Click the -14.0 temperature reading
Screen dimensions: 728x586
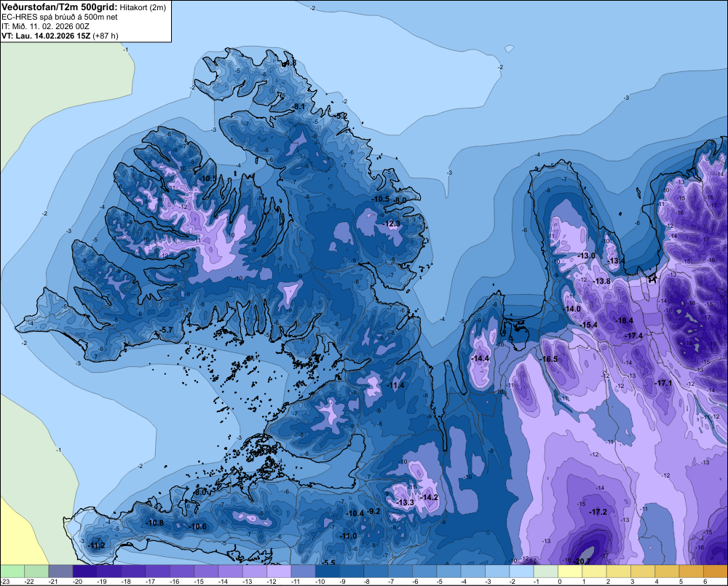[572, 309]
